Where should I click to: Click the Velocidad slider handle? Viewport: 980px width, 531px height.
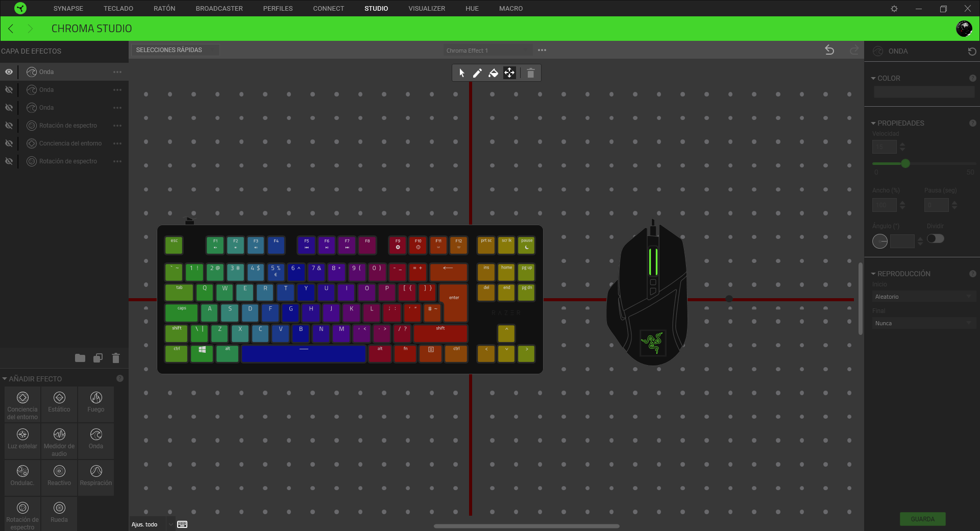tap(905, 163)
